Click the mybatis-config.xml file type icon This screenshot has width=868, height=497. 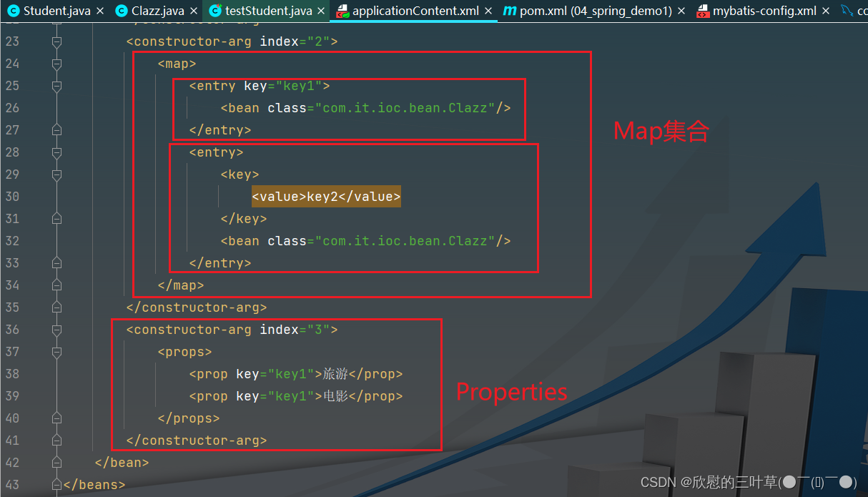coord(703,11)
